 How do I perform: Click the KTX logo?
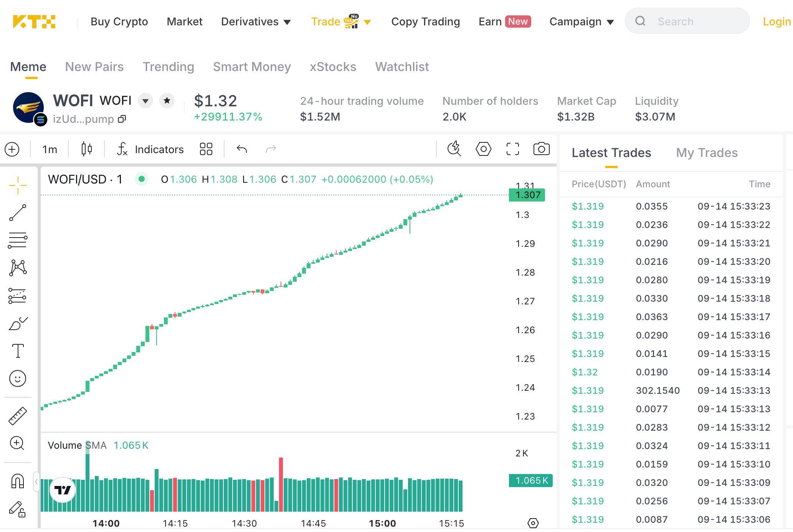(x=34, y=21)
